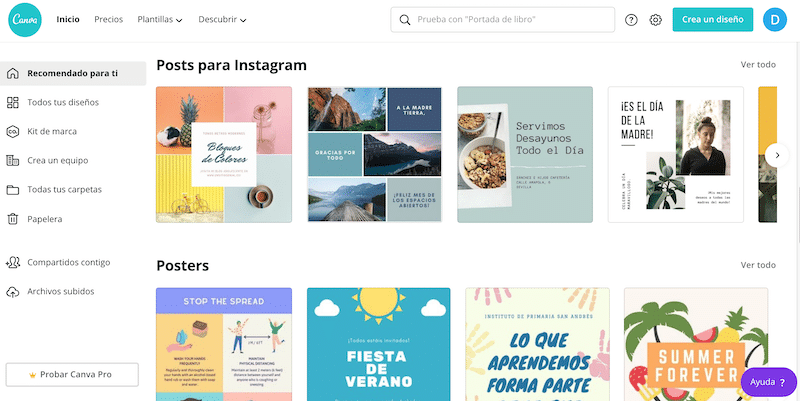Show next Instagram templates with arrow

coord(777,155)
